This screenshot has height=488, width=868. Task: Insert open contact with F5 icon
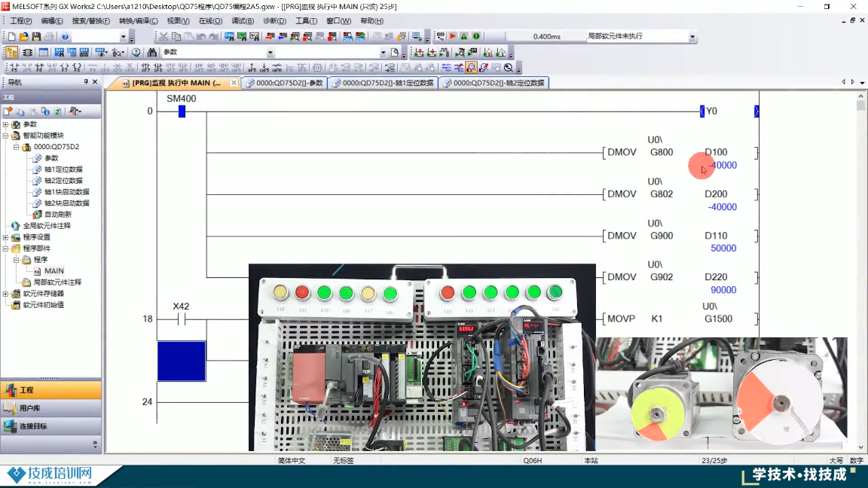[x=14, y=68]
